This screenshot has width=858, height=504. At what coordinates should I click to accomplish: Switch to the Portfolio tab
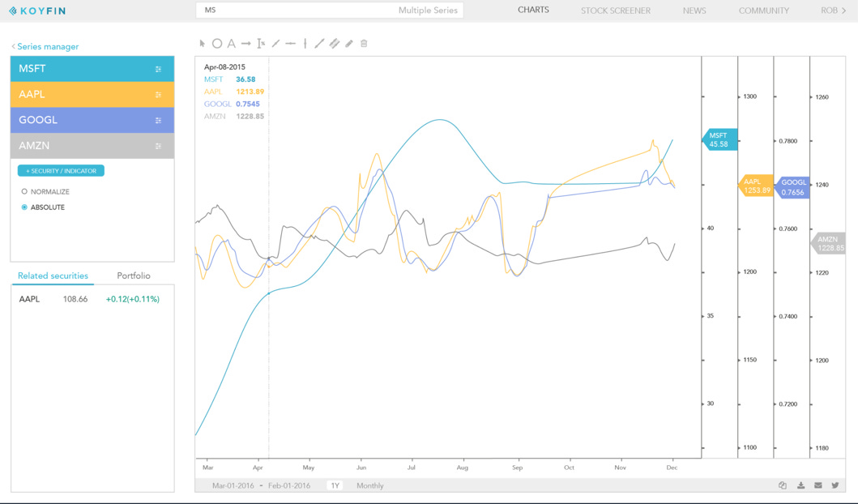click(134, 275)
